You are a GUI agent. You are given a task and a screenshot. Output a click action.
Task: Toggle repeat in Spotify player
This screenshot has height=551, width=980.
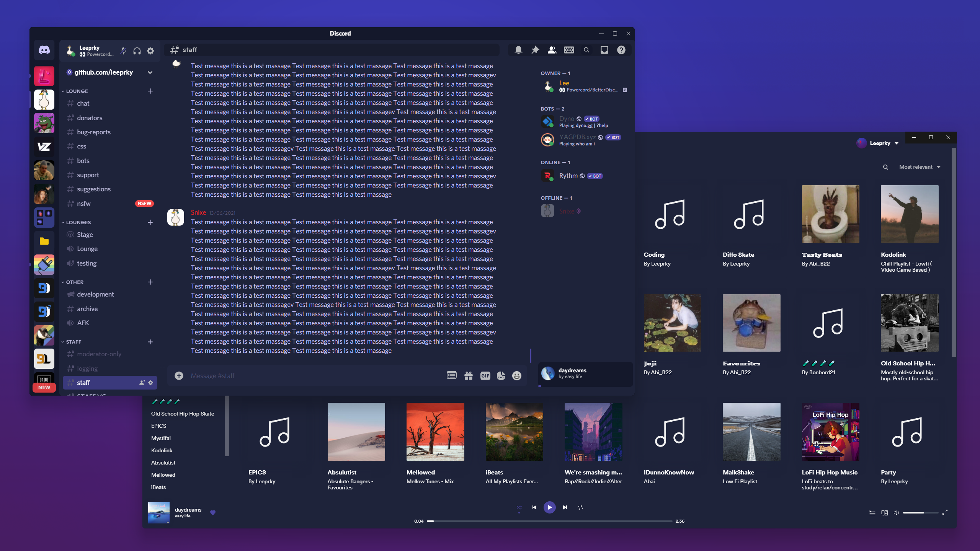click(580, 507)
